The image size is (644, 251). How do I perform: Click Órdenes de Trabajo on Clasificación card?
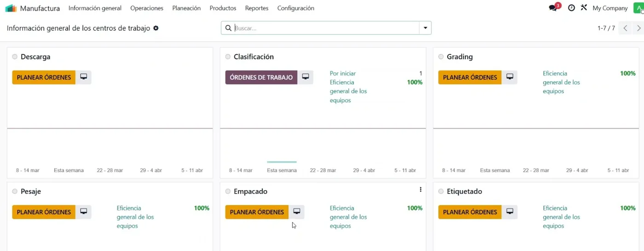(x=261, y=77)
